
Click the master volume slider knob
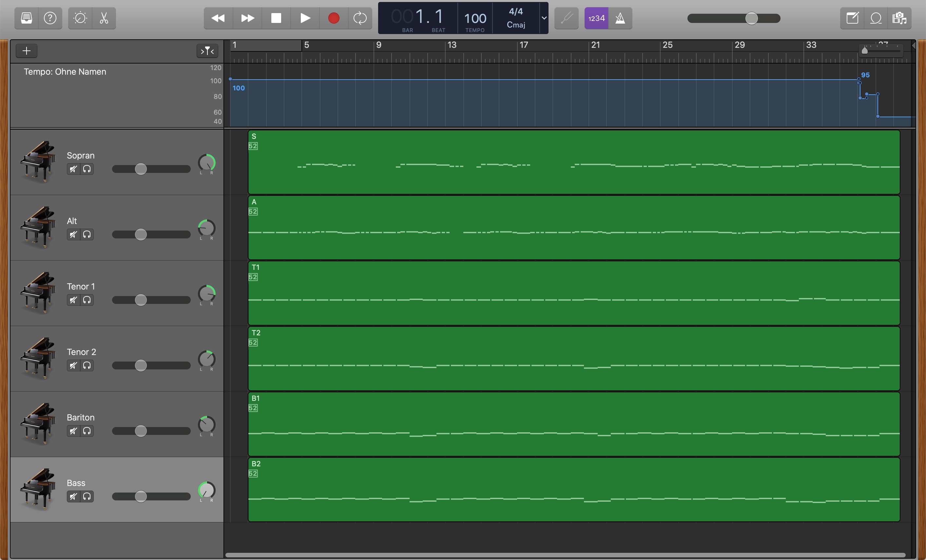pyautogui.click(x=751, y=18)
